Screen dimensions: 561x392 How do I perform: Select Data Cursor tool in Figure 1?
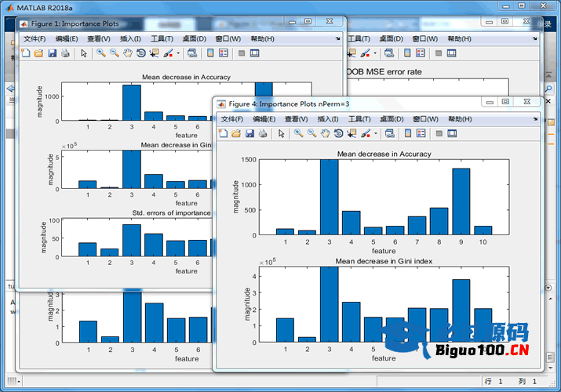[x=155, y=53]
